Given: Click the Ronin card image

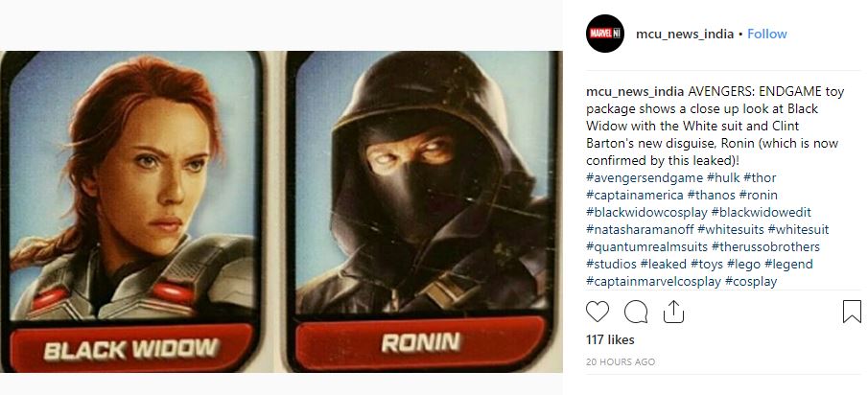Looking at the screenshot, I should [420, 211].
